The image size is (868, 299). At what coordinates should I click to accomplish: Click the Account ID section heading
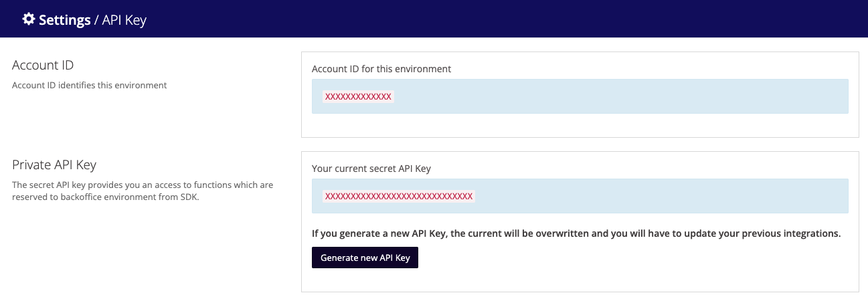[x=43, y=66]
